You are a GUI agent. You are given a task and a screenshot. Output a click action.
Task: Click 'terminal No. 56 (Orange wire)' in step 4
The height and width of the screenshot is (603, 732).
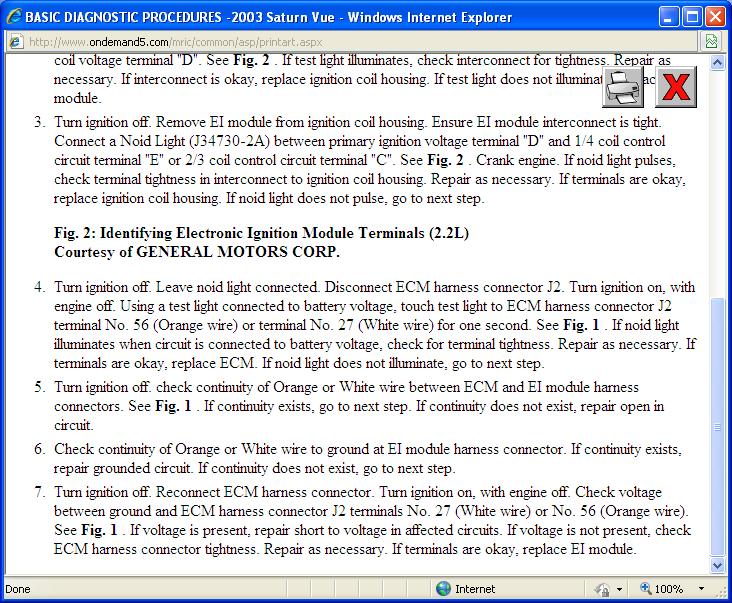pyautogui.click(x=146, y=325)
